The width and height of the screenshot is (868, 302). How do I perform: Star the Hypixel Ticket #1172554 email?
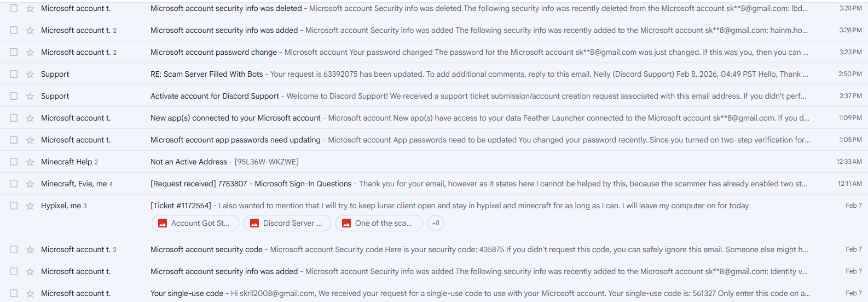tap(30, 206)
